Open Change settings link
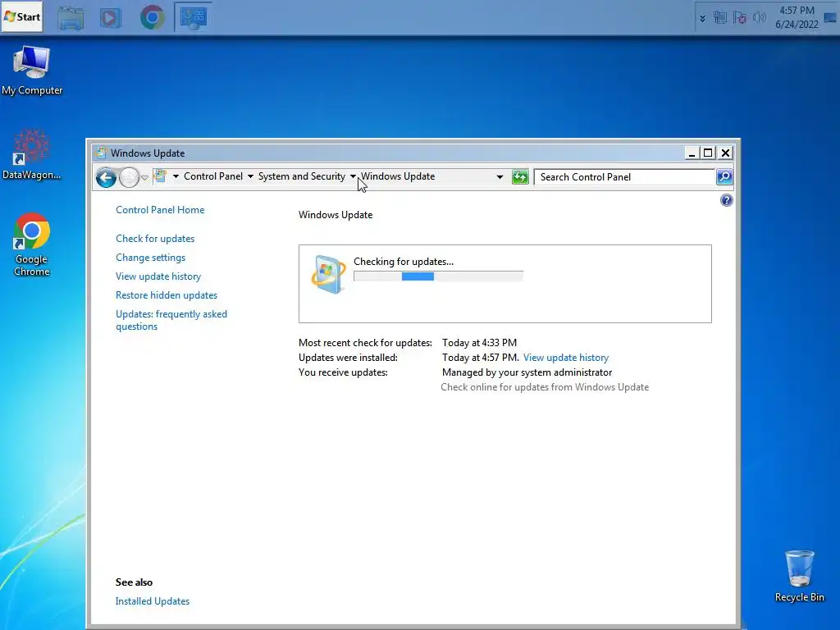The width and height of the screenshot is (840, 630). pyautogui.click(x=151, y=257)
